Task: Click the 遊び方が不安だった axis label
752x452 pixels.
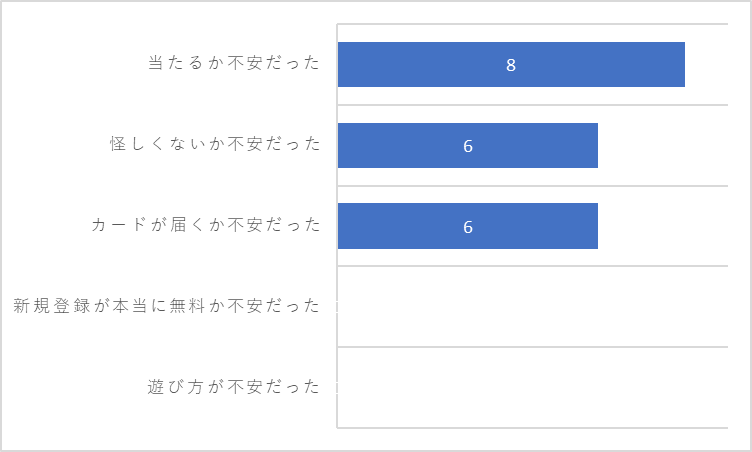Action: click(x=234, y=387)
